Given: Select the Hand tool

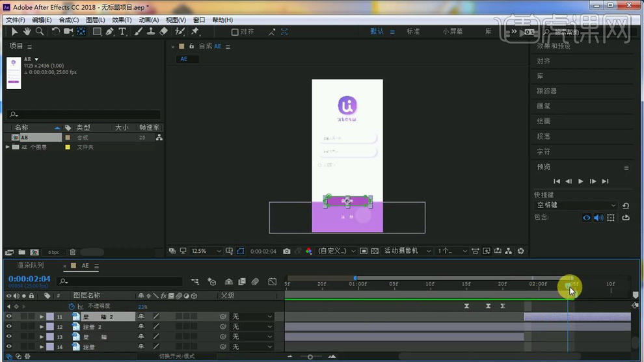Looking at the screenshot, I should click(27, 31).
